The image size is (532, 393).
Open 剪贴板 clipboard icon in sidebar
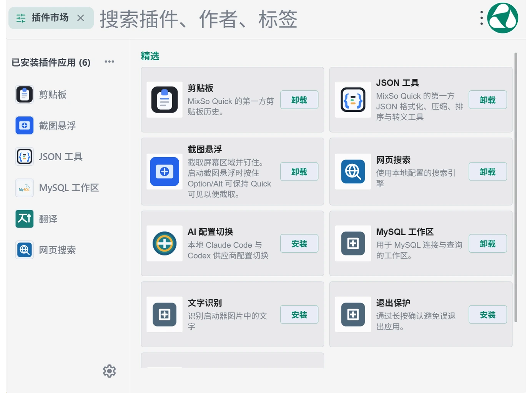click(x=25, y=95)
